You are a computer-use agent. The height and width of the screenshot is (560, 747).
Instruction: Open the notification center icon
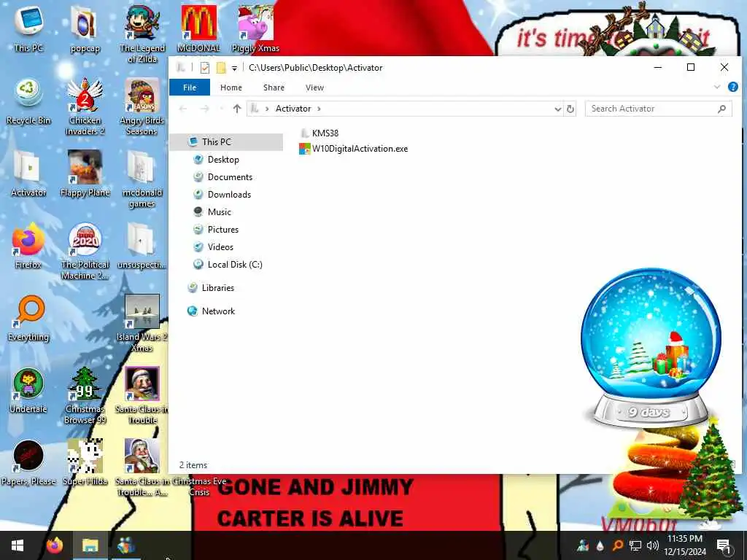pyautogui.click(x=724, y=545)
